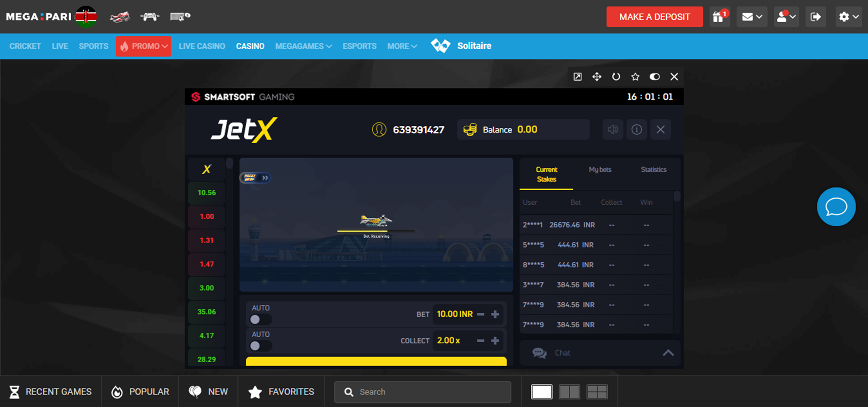Click the yellow bet button

tap(376, 361)
